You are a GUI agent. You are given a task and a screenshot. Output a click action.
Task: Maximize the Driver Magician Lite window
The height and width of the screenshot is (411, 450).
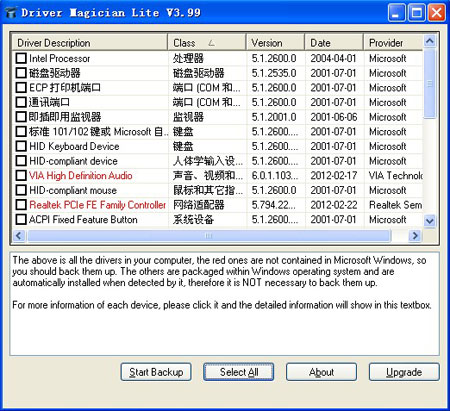(417, 13)
